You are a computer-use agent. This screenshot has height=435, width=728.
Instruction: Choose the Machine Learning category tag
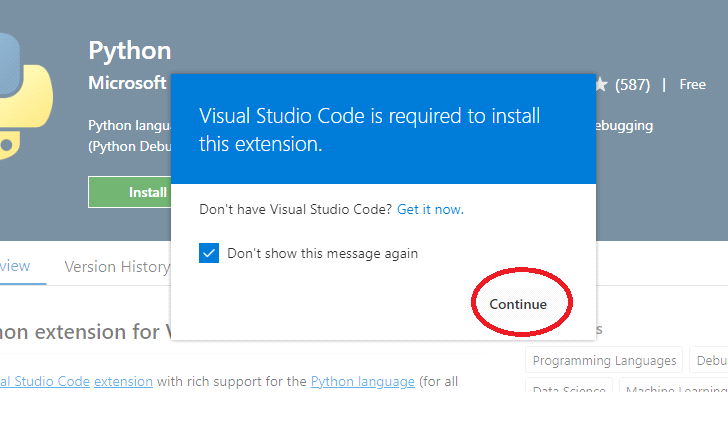675,392
